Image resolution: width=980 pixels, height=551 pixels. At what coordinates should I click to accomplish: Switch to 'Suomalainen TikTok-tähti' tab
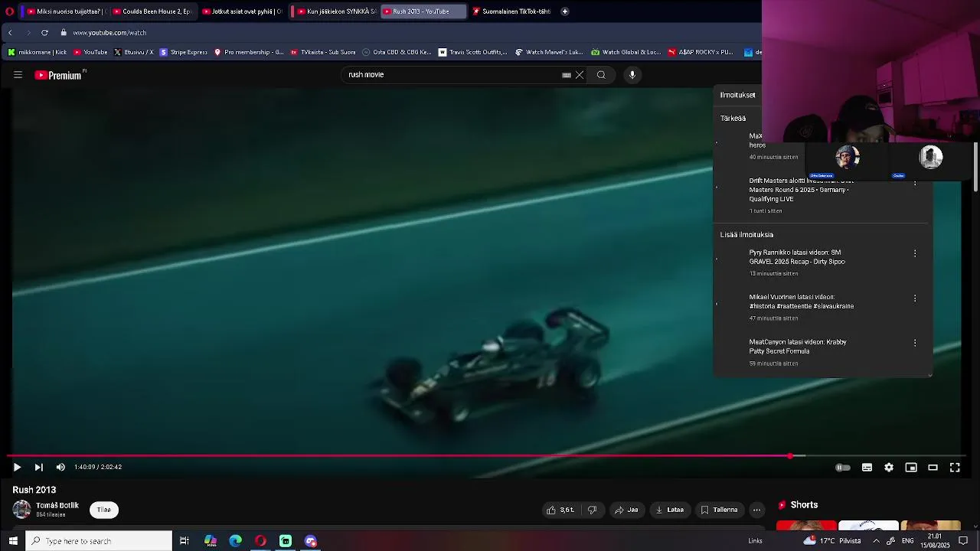click(x=511, y=11)
